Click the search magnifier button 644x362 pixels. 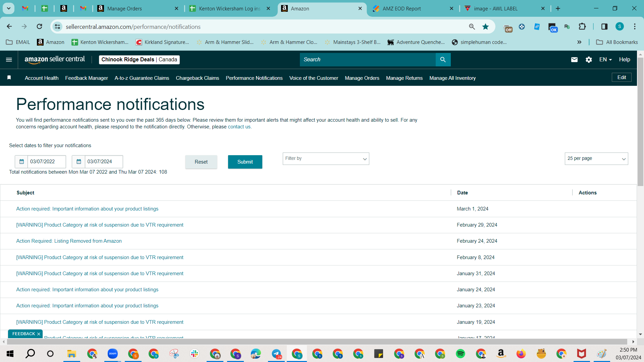click(443, 60)
